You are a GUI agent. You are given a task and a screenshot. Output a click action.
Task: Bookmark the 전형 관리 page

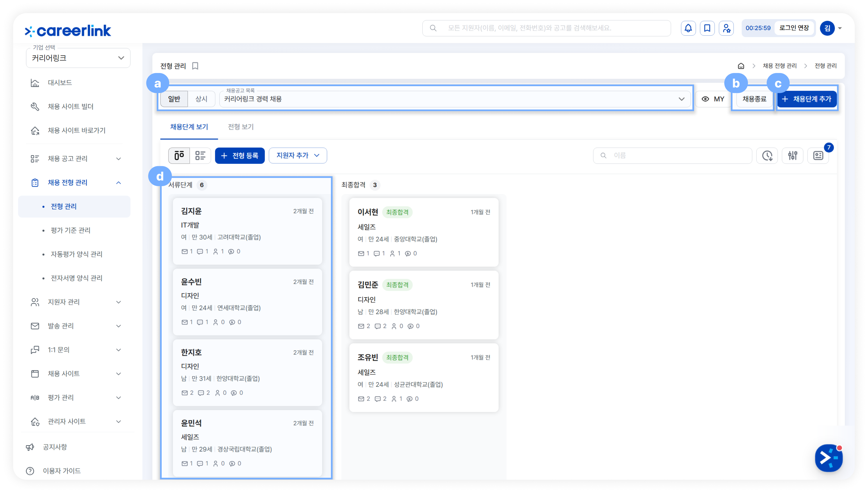click(x=195, y=66)
